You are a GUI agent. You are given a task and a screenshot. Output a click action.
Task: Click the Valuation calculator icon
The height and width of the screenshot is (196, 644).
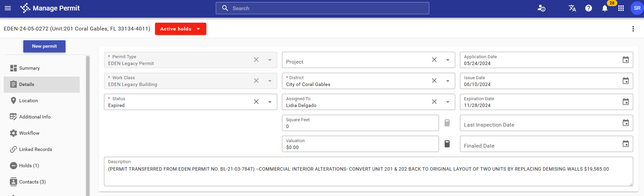click(x=447, y=144)
